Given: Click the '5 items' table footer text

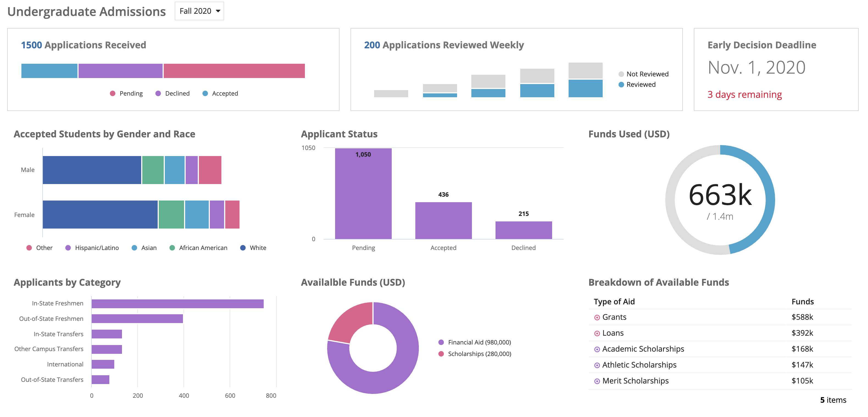Looking at the screenshot, I should pos(833,400).
